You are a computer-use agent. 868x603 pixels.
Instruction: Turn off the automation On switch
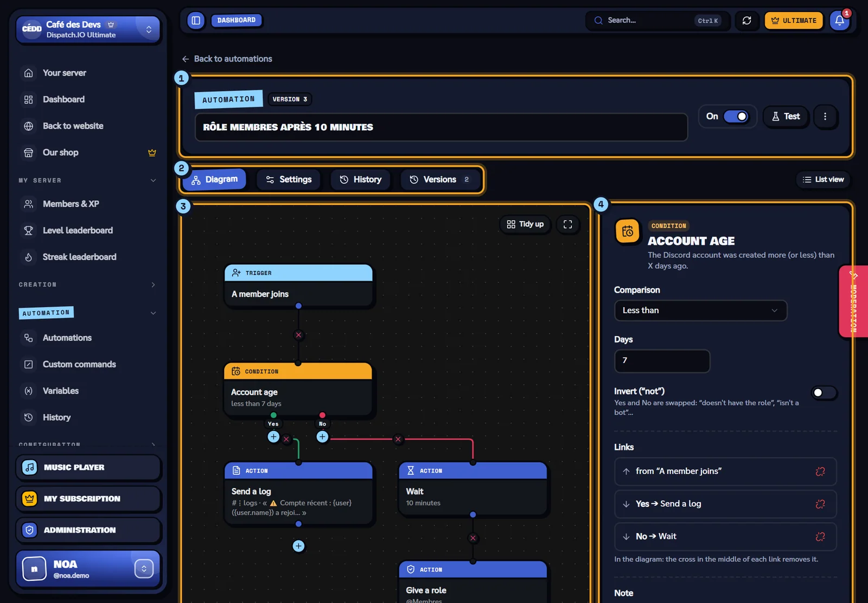pyautogui.click(x=736, y=116)
